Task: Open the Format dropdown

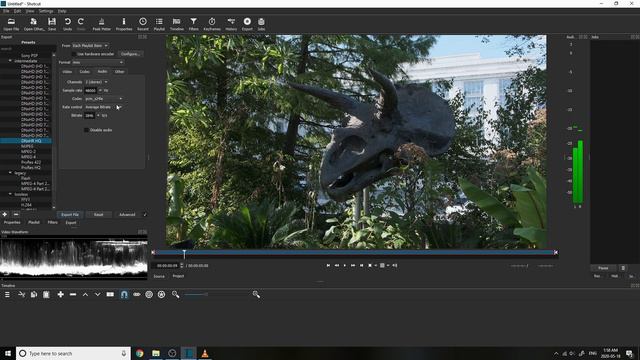Action: (x=98, y=62)
